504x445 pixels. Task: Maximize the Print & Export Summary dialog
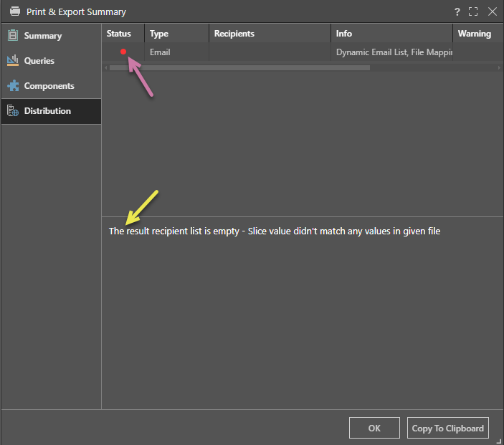(473, 11)
